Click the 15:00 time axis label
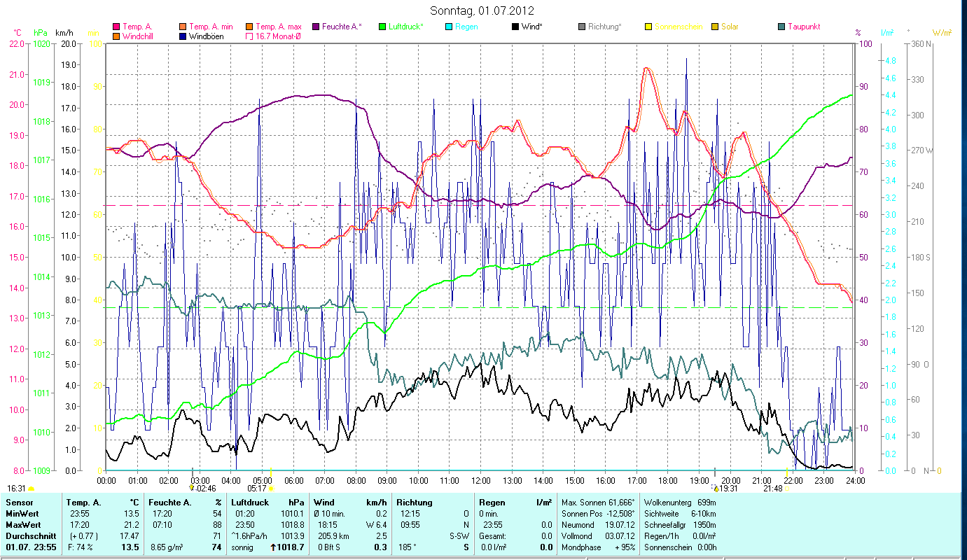This screenshot has height=560, width=967. pos(575,480)
